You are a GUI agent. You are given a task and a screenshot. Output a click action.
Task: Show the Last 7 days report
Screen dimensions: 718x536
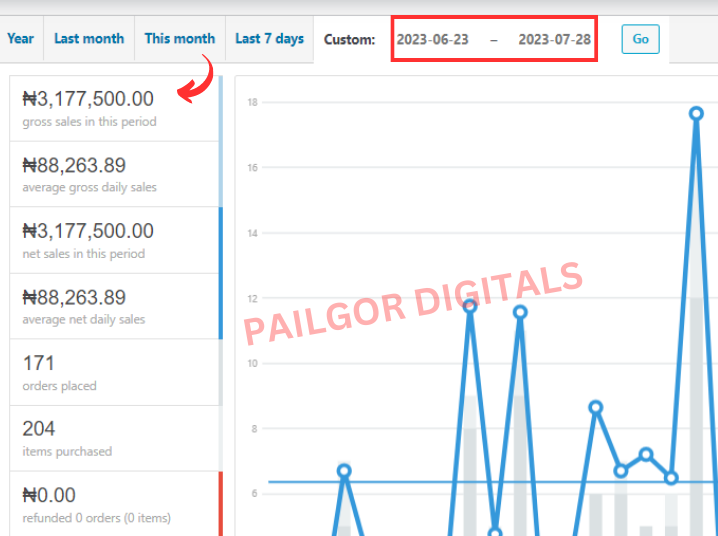coord(269,39)
